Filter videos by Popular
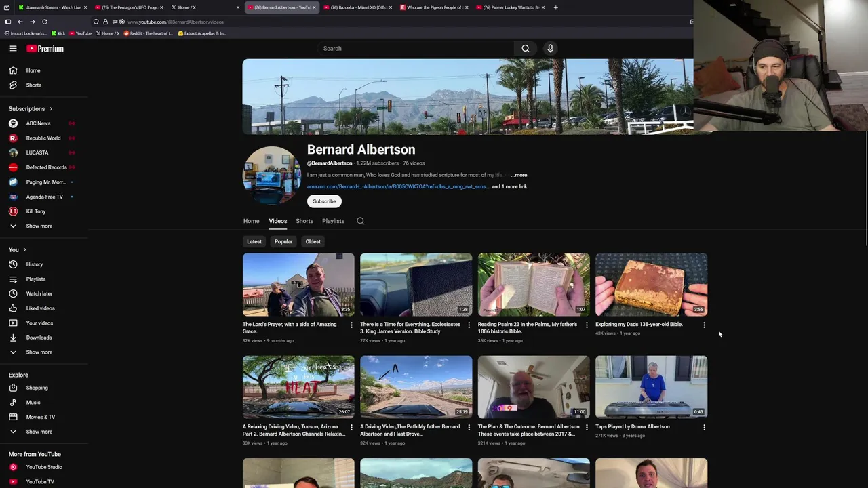Image resolution: width=868 pixels, height=488 pixels. (283, 241)
